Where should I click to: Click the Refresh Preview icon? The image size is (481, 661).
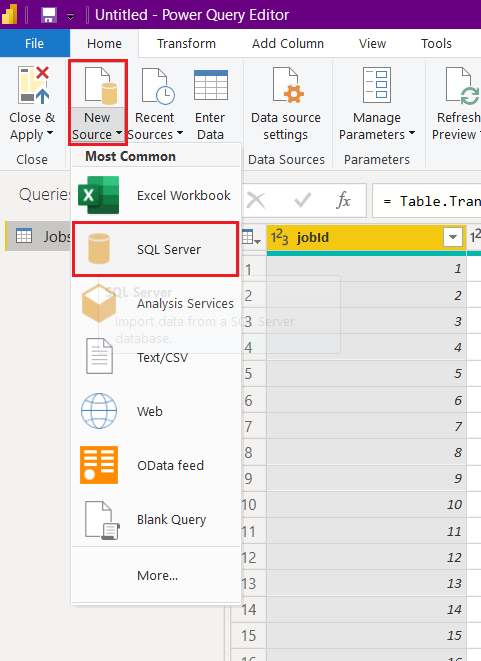click(x=462, y=86)
